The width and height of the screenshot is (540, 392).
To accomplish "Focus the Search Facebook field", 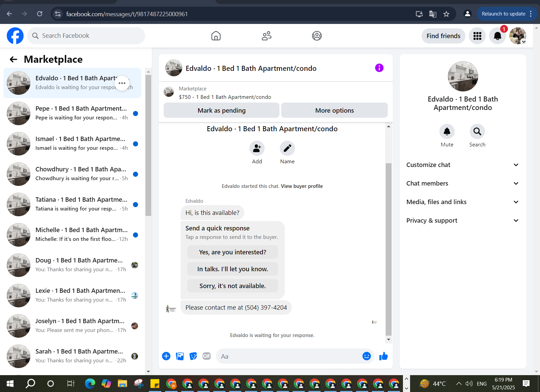I will (x=86, y=36).
